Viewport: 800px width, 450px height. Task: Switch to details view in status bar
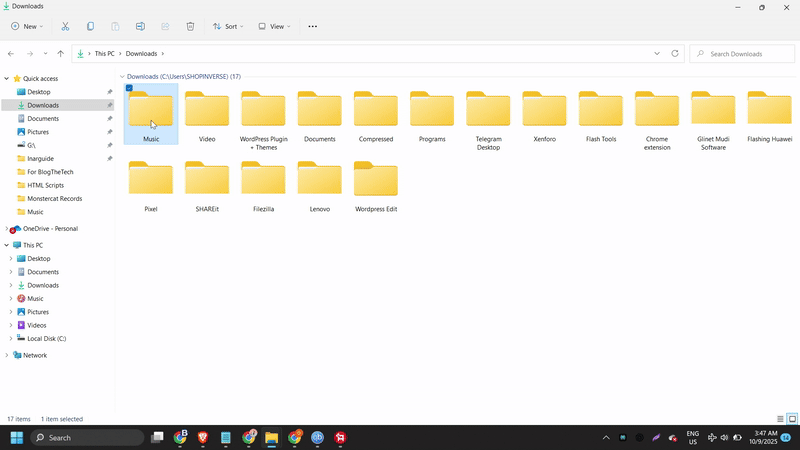(781, 419)
